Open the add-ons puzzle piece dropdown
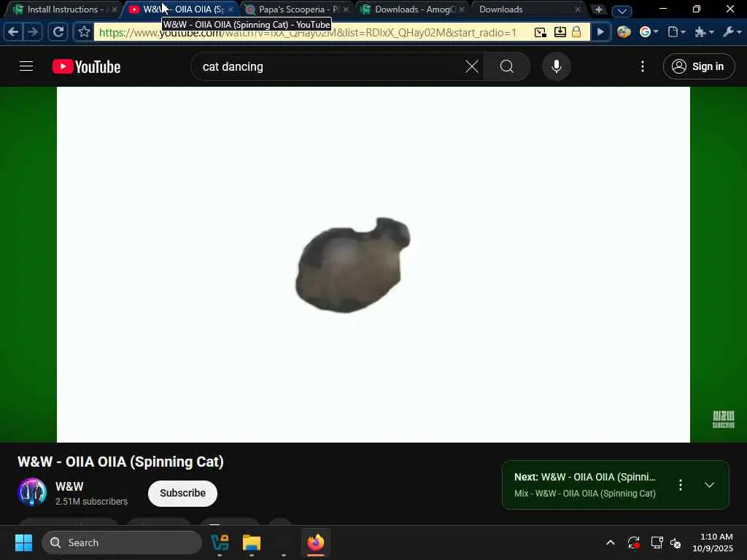The height and width of the screenshot is (560, 747). pyautogui.click(x=704, y=32)
